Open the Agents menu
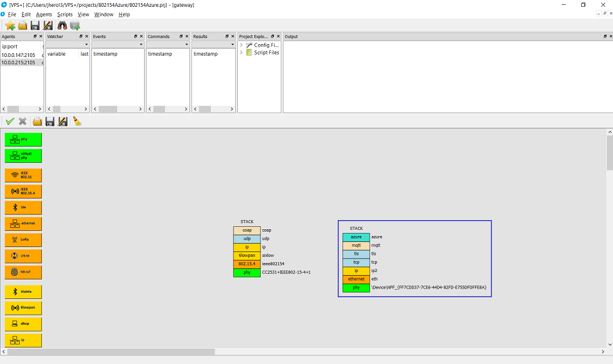 pyautogui.click(x=44, y=14)
